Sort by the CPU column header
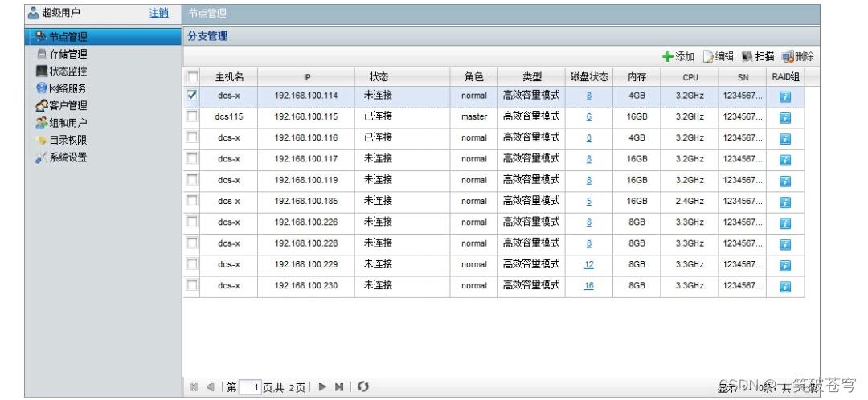The image size is (868, 400). click(x=690, y=77)
